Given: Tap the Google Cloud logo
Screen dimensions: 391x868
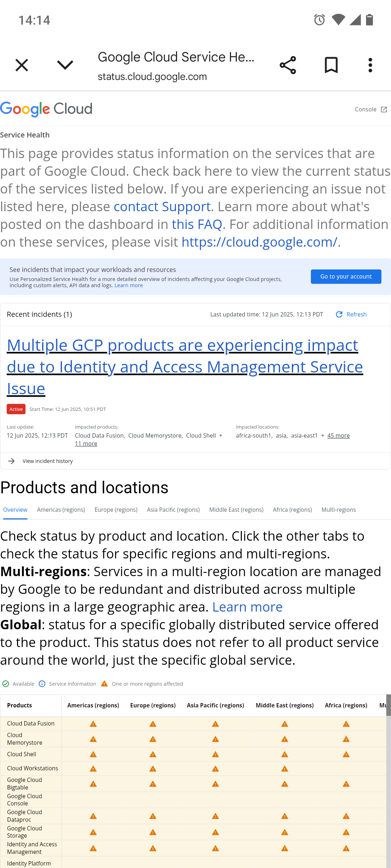Looking at the screenshot, I should [46, 109].
